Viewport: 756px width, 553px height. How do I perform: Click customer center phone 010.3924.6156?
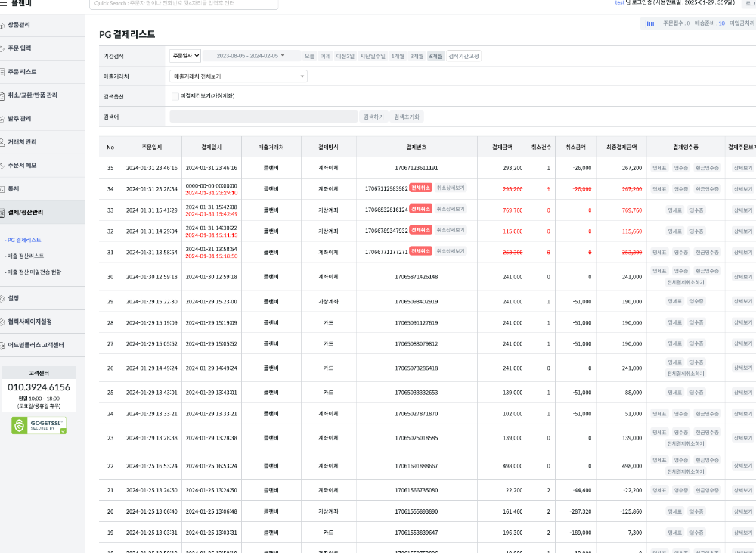click(x=39, y=387)
